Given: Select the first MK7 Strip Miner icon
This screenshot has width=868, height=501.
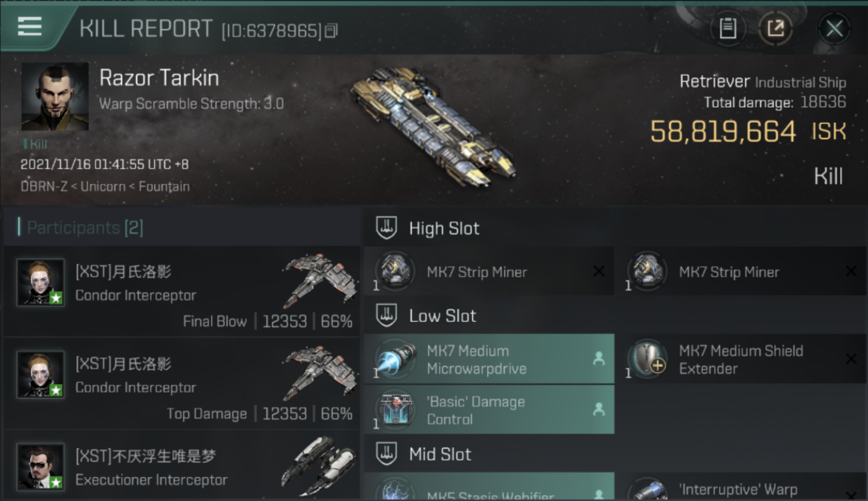Looking at the screenshot, I should click(395, 271).
